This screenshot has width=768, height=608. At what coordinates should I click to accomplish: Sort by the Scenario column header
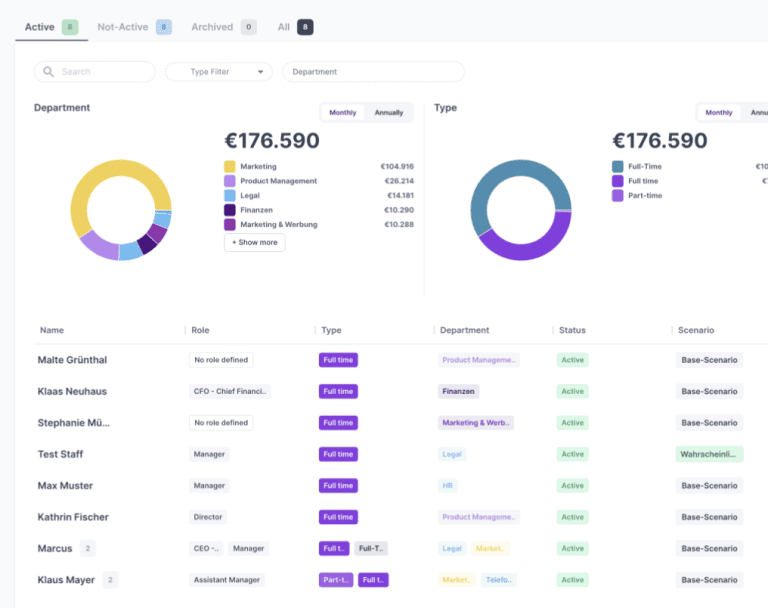[x=696, y=330]
